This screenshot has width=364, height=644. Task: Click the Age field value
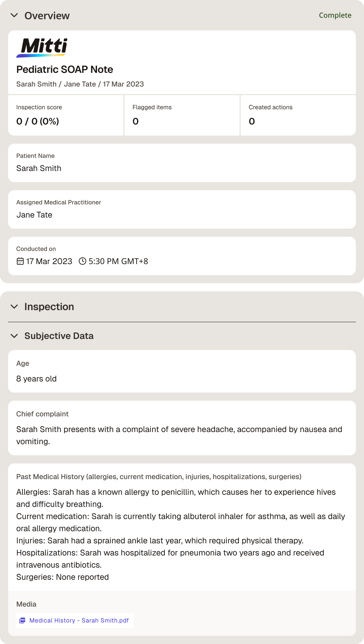click(x=36, y=379)
